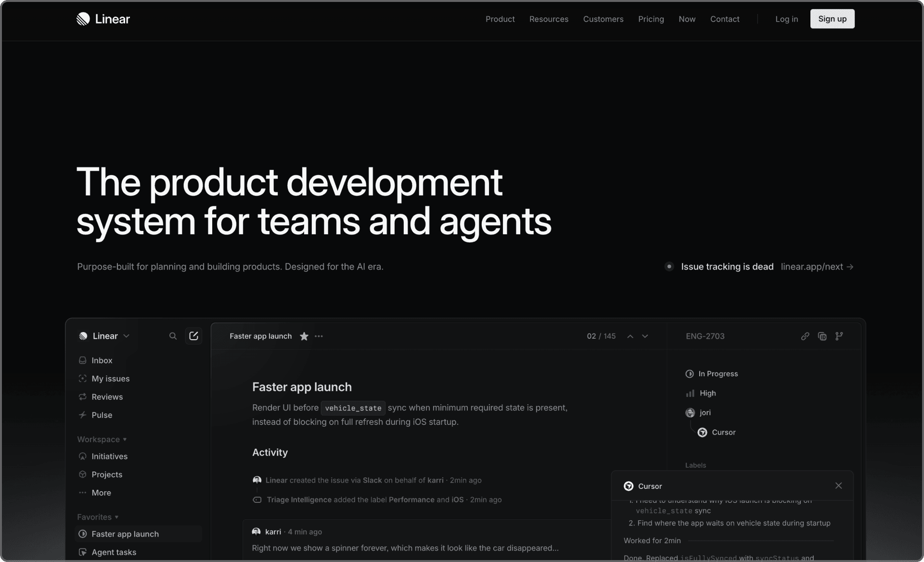
Task: Click the compose new issue icon
Action: (193, 336)
